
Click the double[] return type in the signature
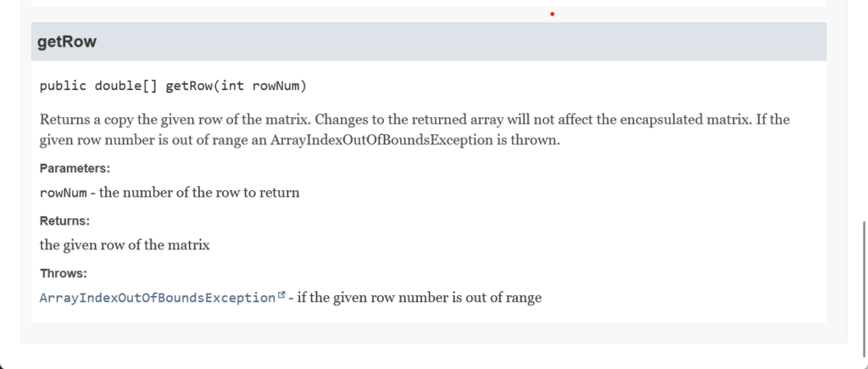click(126, 86)
